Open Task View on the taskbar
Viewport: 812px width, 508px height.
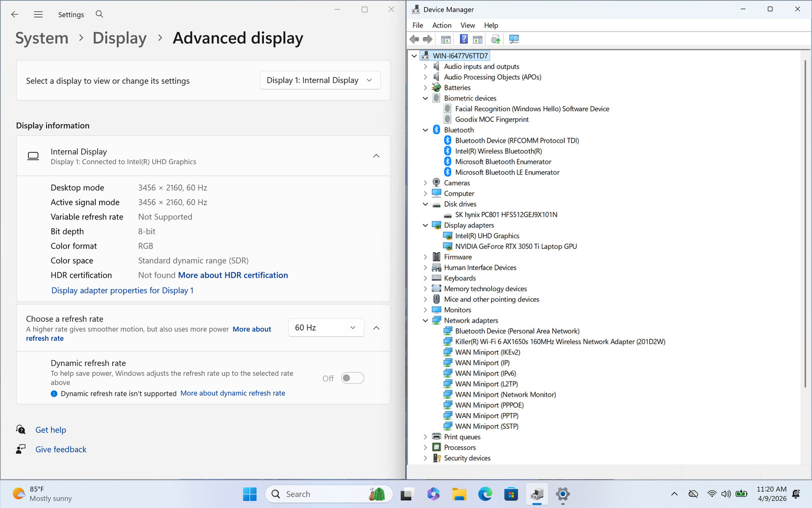click(407, 494)
